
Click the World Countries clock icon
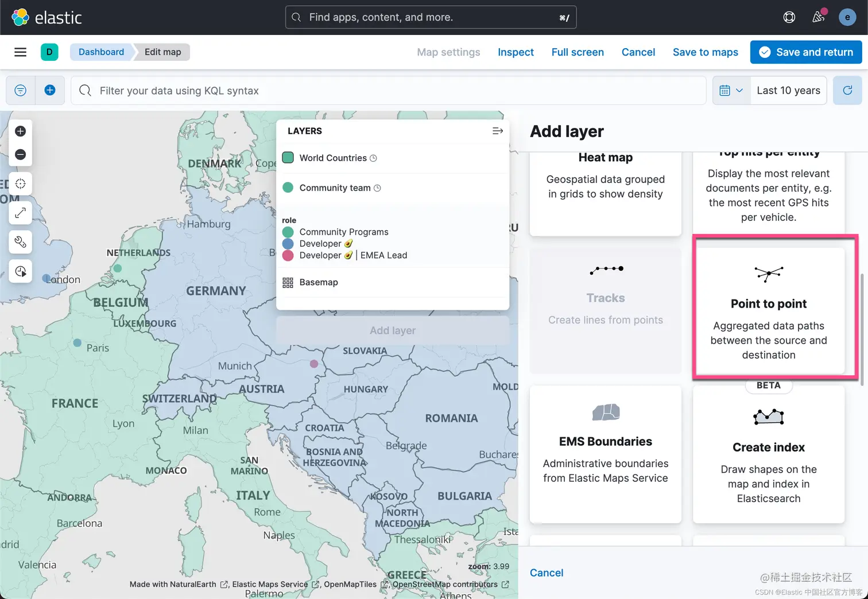coord(373,158)
